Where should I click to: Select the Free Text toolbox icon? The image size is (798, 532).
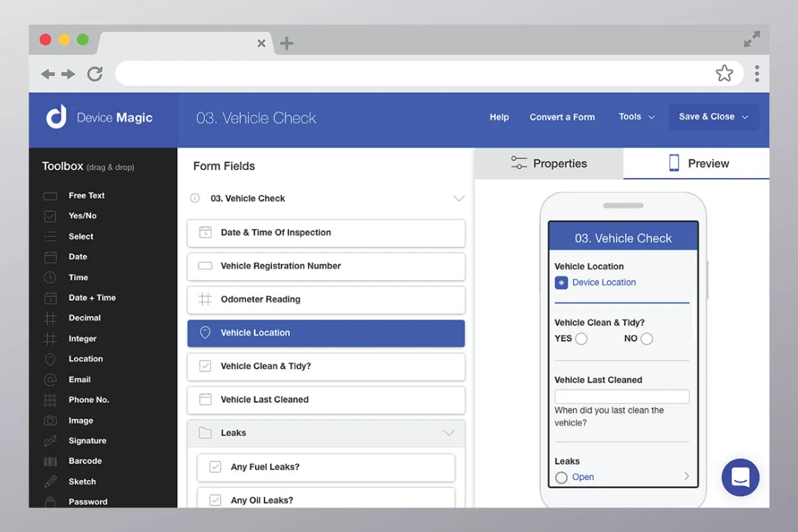pyautogui.click(x=51, y=196)
